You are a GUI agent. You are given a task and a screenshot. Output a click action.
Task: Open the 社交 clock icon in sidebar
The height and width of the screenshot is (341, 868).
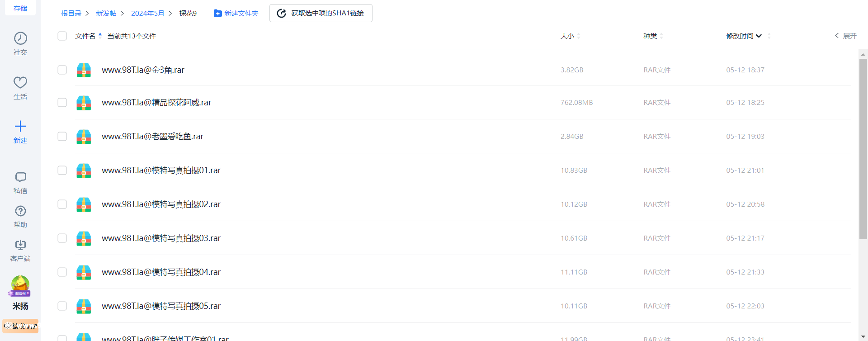coord(20,38)
